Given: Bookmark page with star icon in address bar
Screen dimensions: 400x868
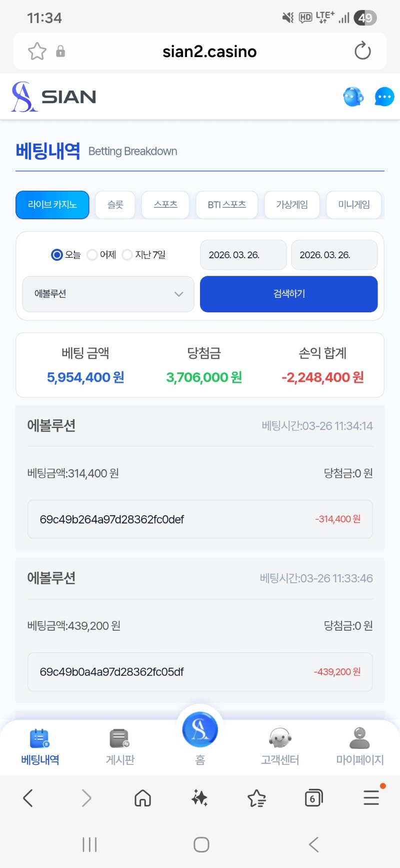Looking at the screenshot, I should click(x=37, y=51).
